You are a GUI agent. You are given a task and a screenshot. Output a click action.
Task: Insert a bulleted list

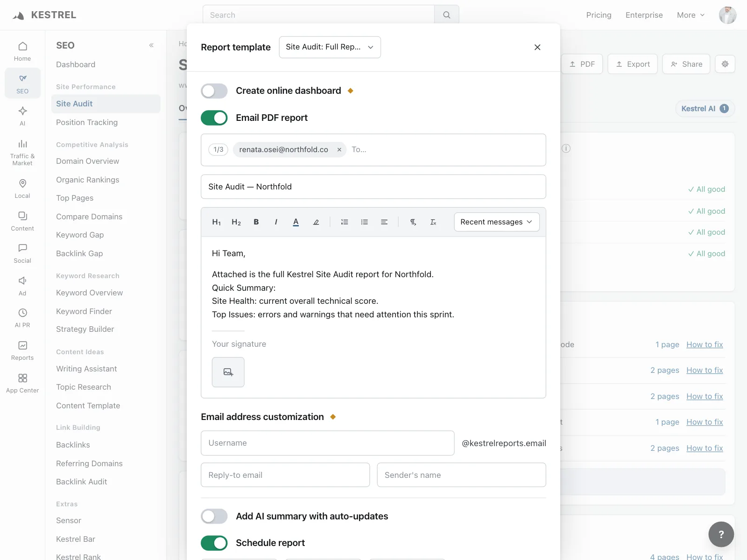tap(365, 222)
